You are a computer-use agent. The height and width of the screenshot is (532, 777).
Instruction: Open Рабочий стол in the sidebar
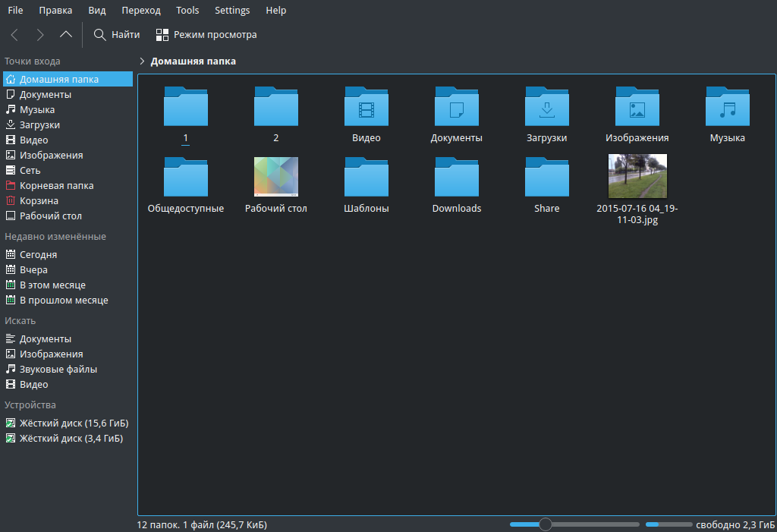pos(68,216)
